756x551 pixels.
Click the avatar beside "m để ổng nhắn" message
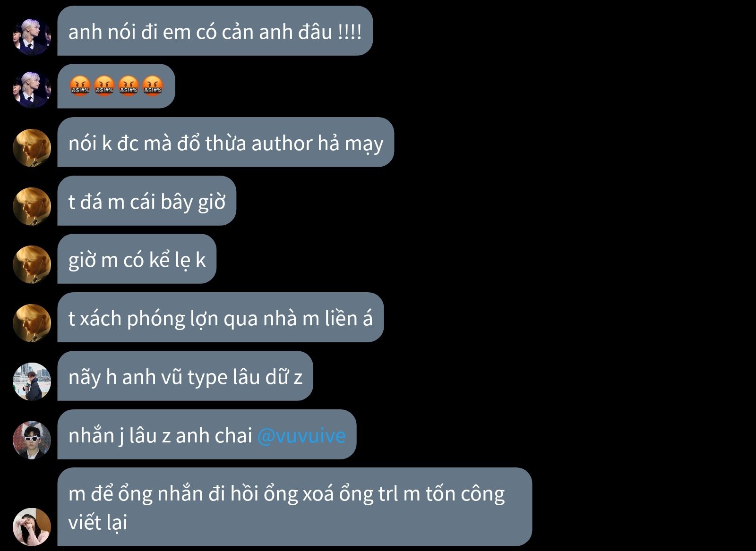[x=32, y=527]
